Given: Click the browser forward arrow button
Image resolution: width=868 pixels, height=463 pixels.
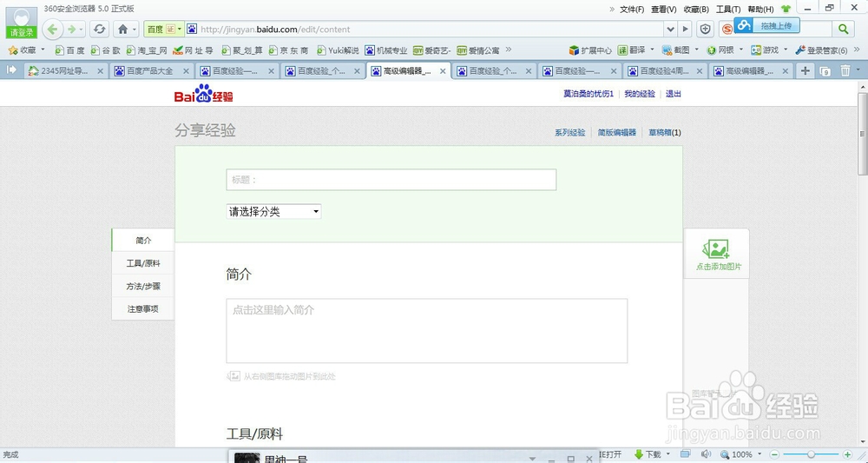Looking at the screenshot, I should click(x=71, y=30).
